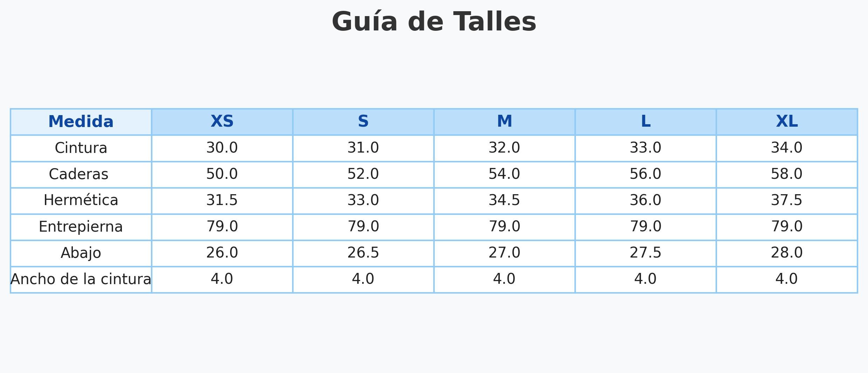Select the Caderas value for size XL
Image resolution: width=868 pixels, height=373 pixels.
click(x=787, y=174)
